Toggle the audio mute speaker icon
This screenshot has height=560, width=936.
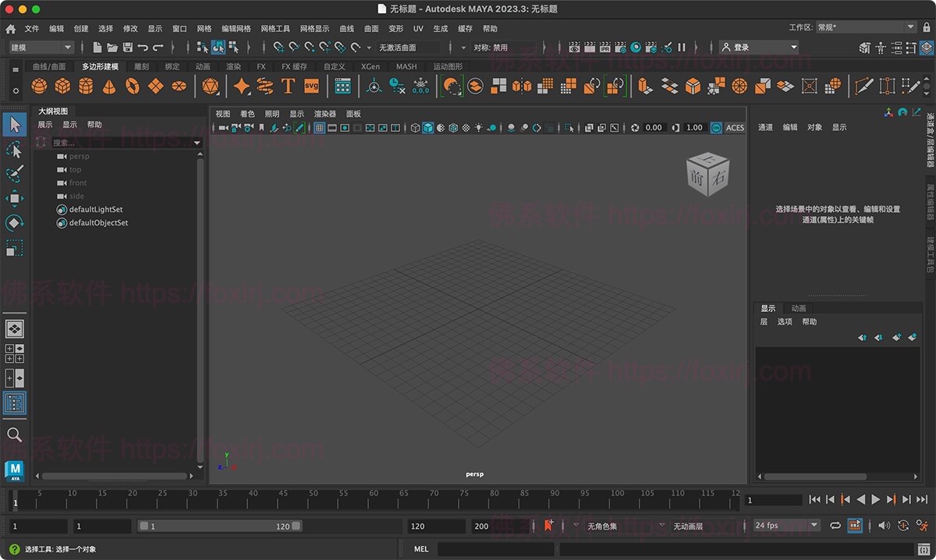(x=883, y=526)
